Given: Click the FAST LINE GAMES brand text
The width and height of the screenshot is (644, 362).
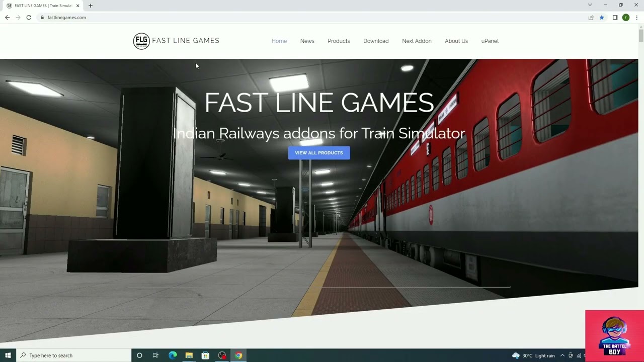Looking at the screenshot, I should point(186,41).
